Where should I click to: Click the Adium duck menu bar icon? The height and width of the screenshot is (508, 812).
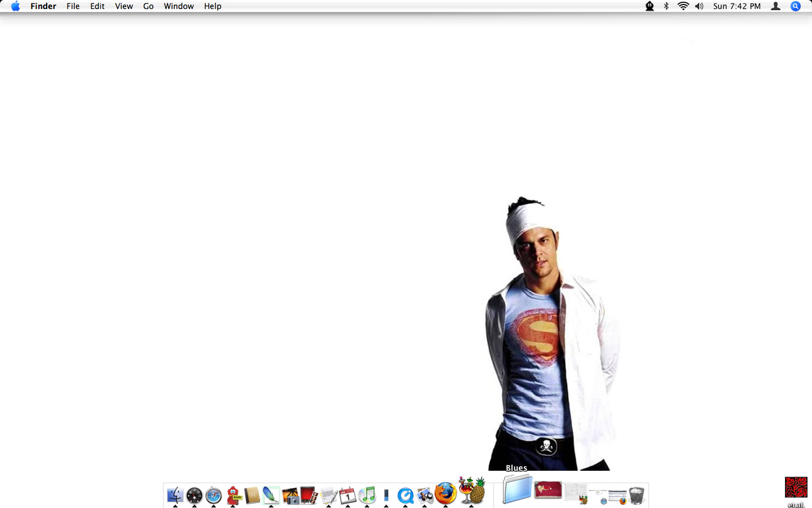tap(650, 6)
